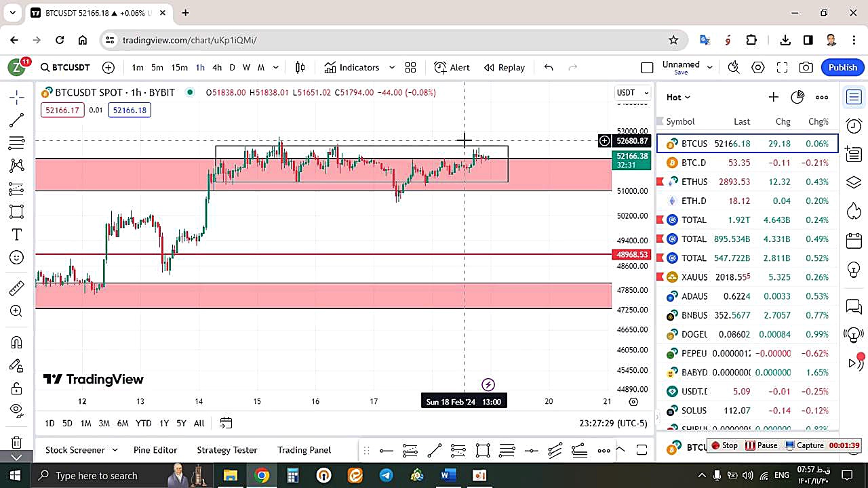Start bar Replay mode

tap(505, 67)
